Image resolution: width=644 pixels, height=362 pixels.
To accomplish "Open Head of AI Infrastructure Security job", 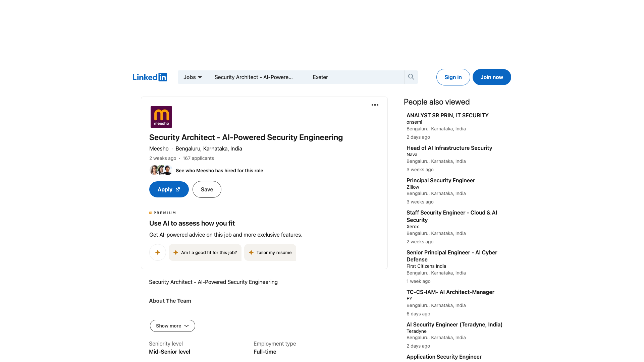I will pyautogui.click(x=449, y=148).
